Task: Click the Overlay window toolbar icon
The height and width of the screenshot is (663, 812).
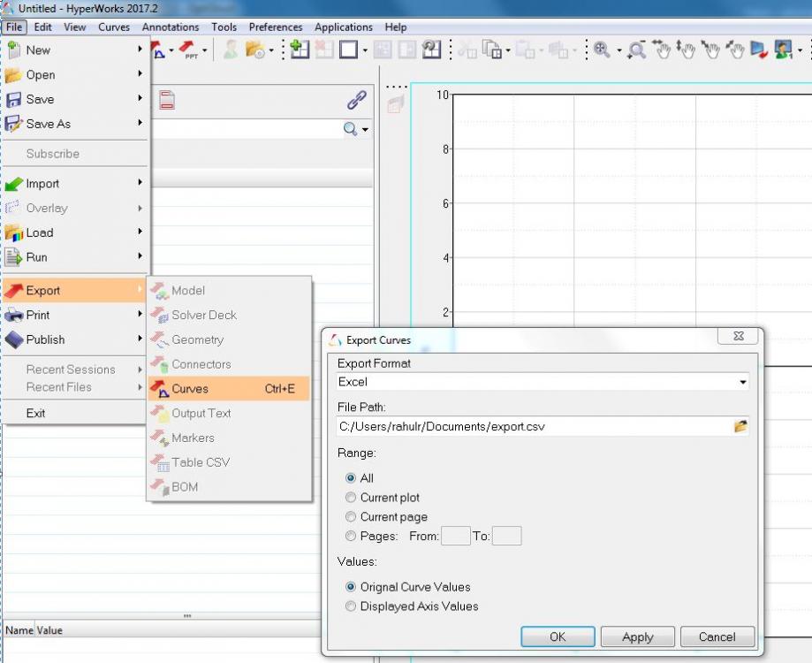Action: (x=558, y=50)
